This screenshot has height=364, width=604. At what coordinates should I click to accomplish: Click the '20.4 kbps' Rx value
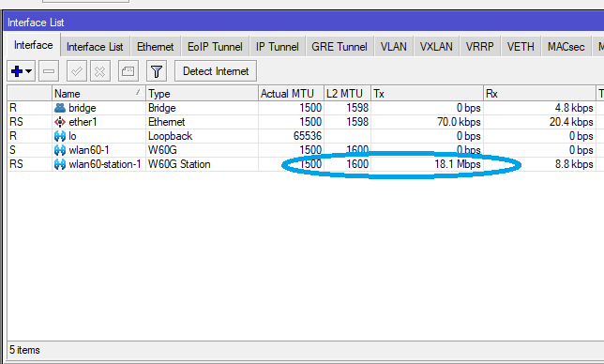[x=571, y=122]
